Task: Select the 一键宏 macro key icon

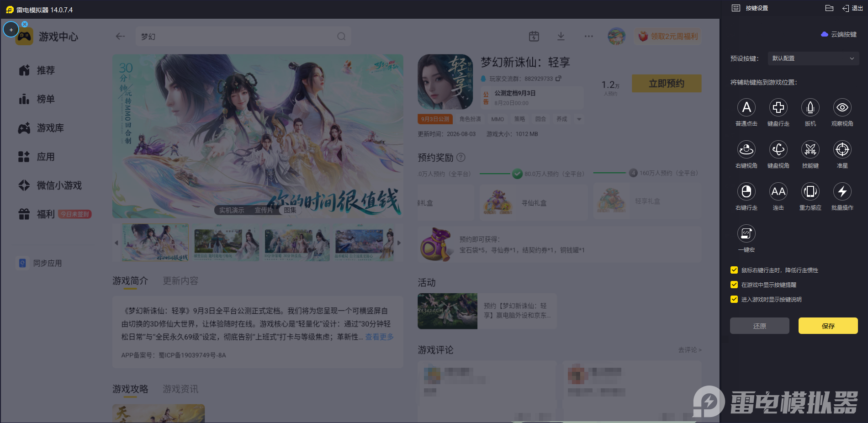Action: point(746,233)
